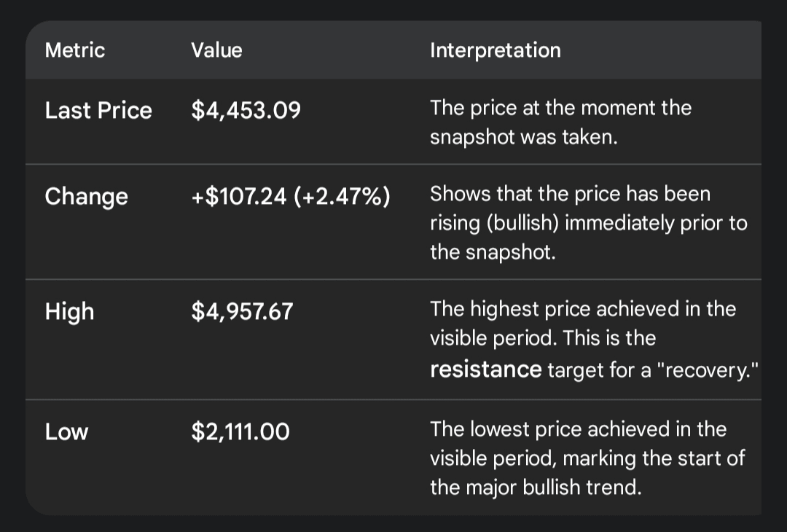This screenshot has width=787, height=532.
Task: Click the $4,957.67 high value
Action: click(x=242, y=312)
